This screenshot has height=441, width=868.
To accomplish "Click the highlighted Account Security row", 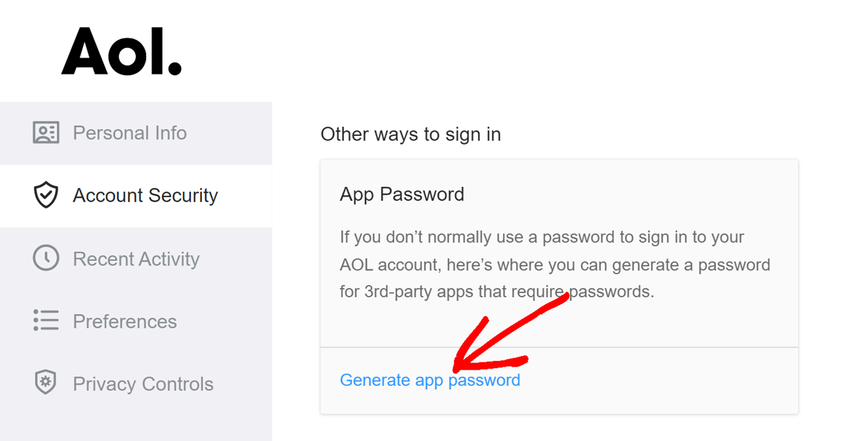I will [x=136, y=195].
